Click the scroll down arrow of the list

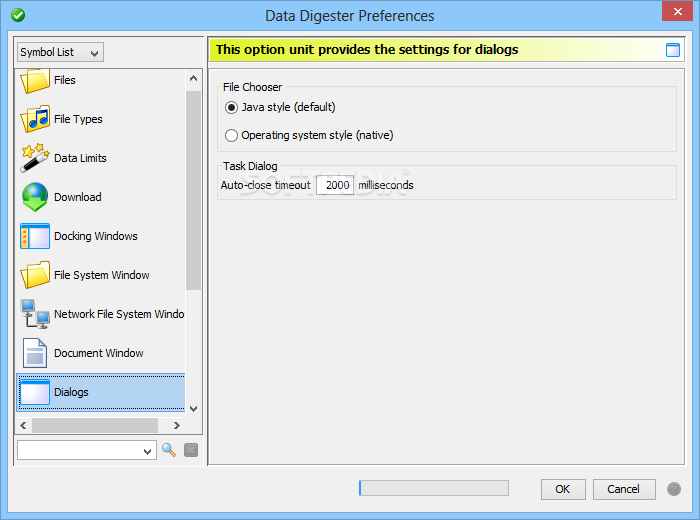(193, 408)
